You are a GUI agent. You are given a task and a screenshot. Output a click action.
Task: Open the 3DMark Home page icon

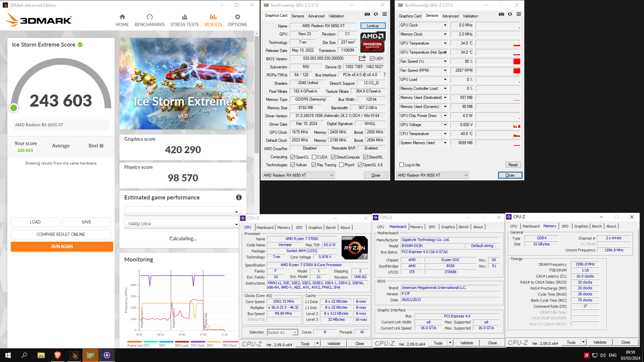122,17
